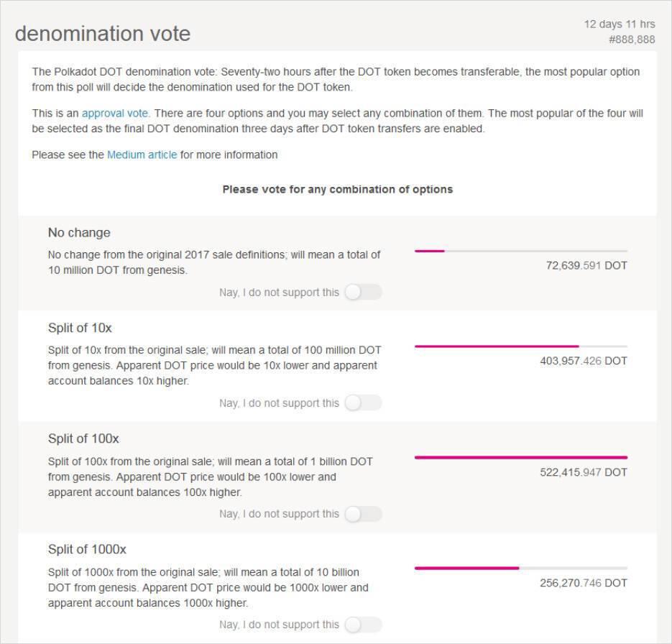Click the 72,639.591 DOT vote total
The image size is (672, 644).
coord(586,265)
